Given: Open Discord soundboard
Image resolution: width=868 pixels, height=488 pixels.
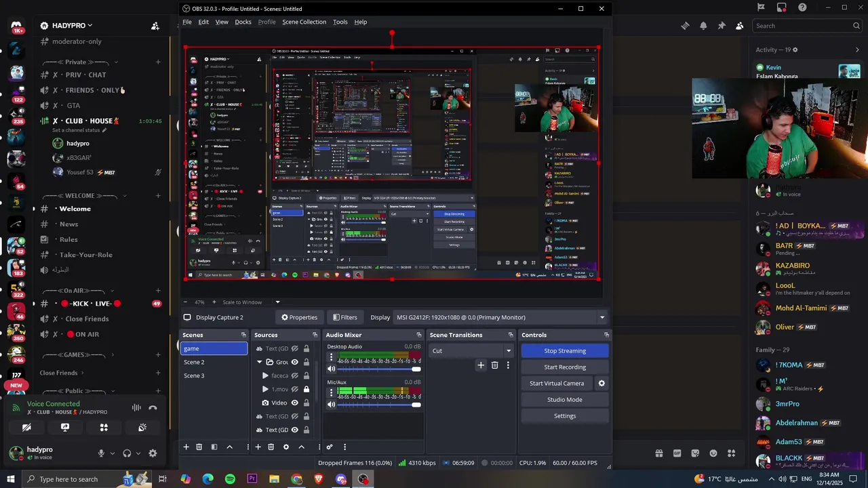Looking at the screenshot, I should tap(142, 428).
